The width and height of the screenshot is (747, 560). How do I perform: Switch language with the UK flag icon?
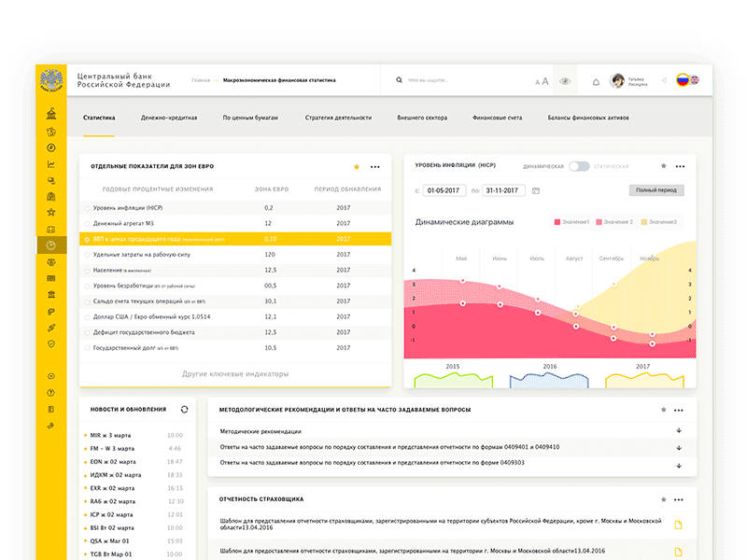695,81
